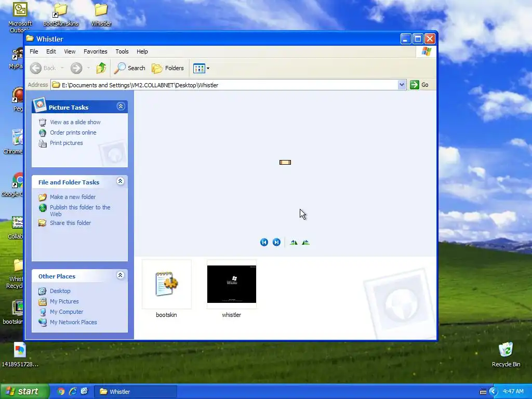Open the Tools menu
This screenshot has width=532, height=399.
click(x=122, y=51)
